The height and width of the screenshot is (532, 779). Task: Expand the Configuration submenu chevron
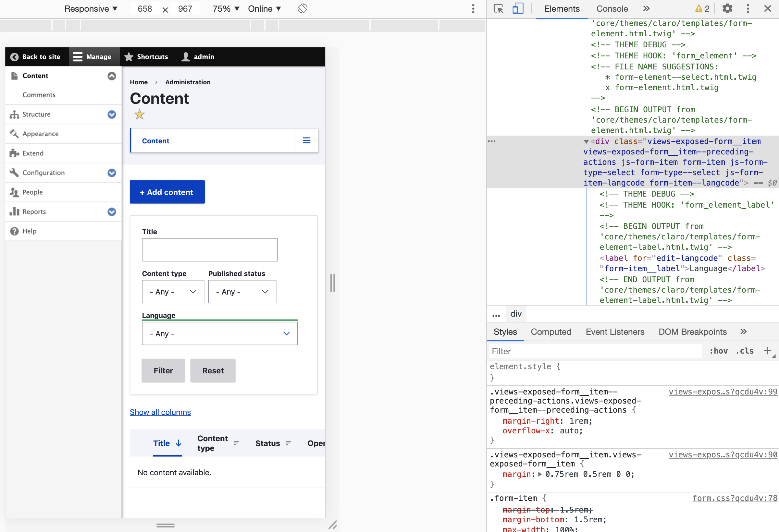click(112, 173)
